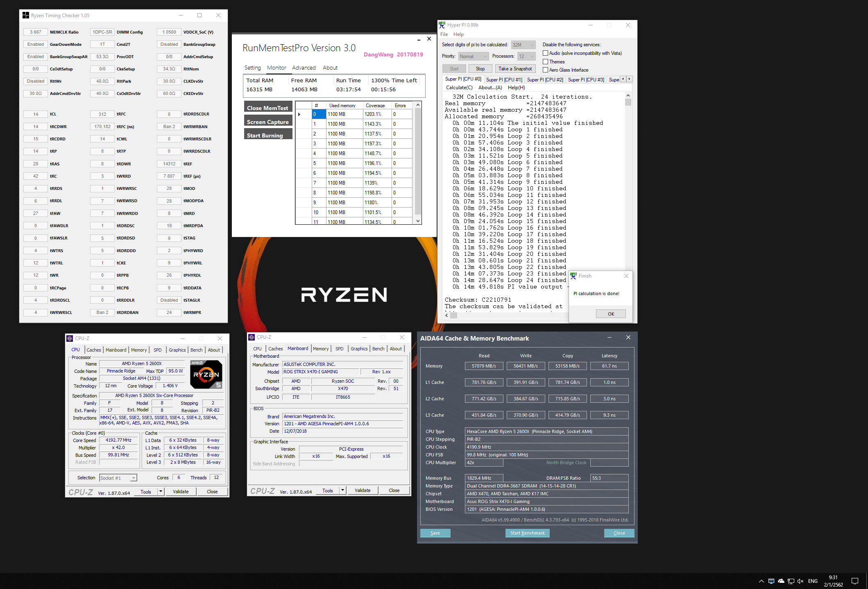
Task: Click the AMD Ryzen 5 logo in CPU-Z
Action: point(206,374)
